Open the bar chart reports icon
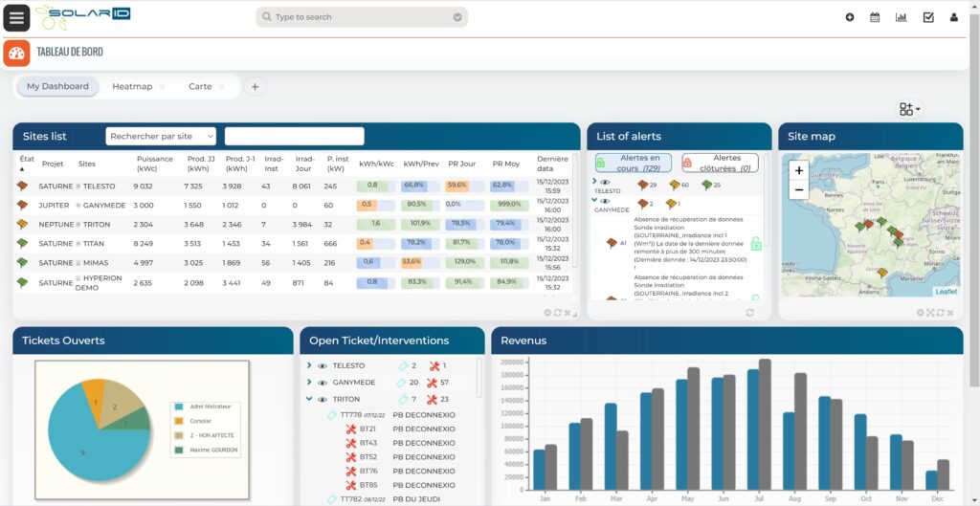The image size is (980, 506). [902, 17]
